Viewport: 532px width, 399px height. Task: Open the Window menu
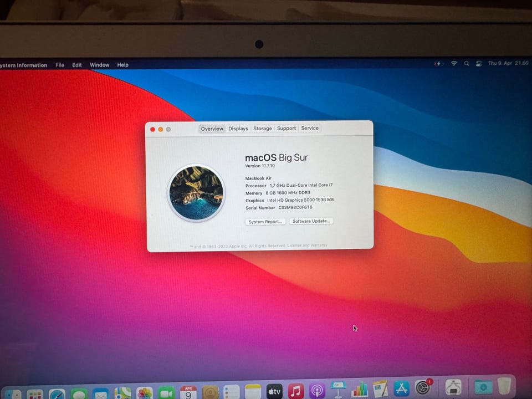99,65
